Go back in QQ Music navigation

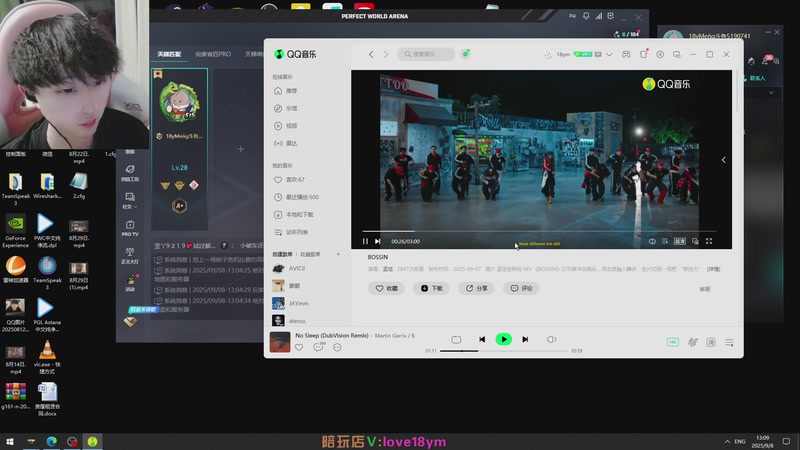click(x=371, y=54)
